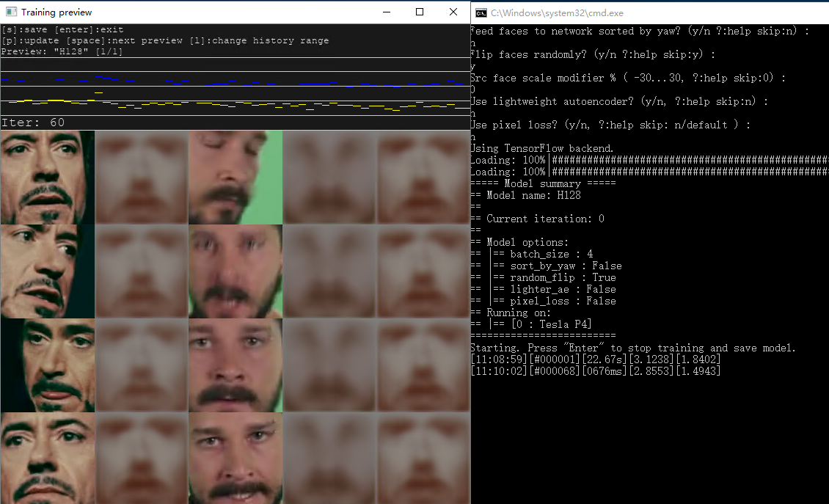Click the "pixel_loss : False" option line
The height and width of the screenshot is (504, 829).
click(x=544, y=300)
